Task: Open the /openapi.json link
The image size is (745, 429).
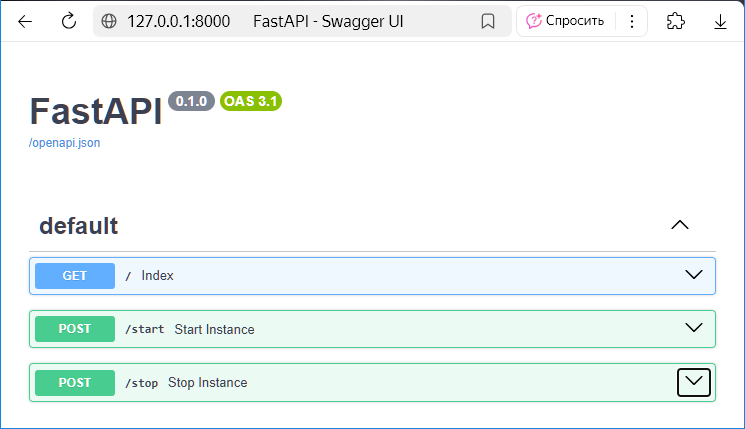Action: click(x=65, y=143)
